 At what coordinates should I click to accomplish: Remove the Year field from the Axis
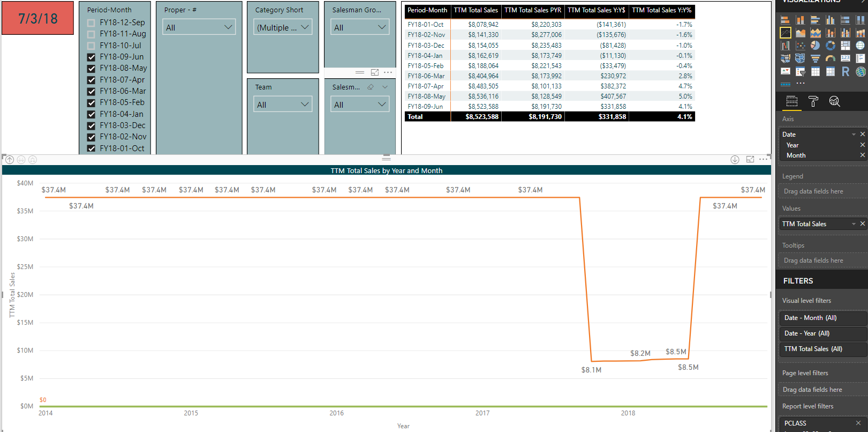pyautogui.click(x=862, y=145)
